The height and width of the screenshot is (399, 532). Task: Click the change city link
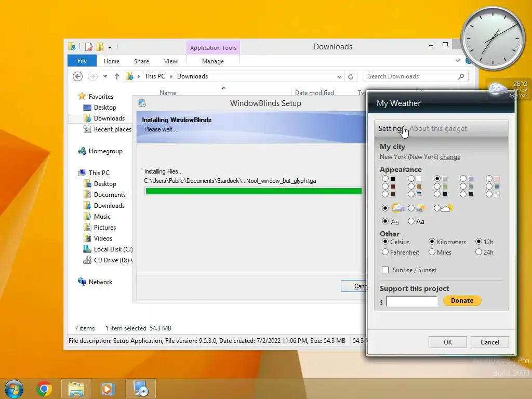coord(450,157)
